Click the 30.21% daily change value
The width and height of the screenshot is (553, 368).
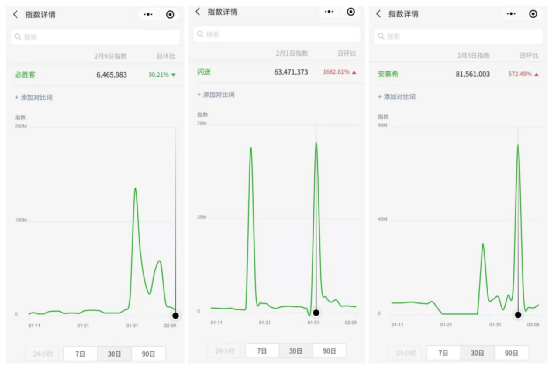[158, 74]
